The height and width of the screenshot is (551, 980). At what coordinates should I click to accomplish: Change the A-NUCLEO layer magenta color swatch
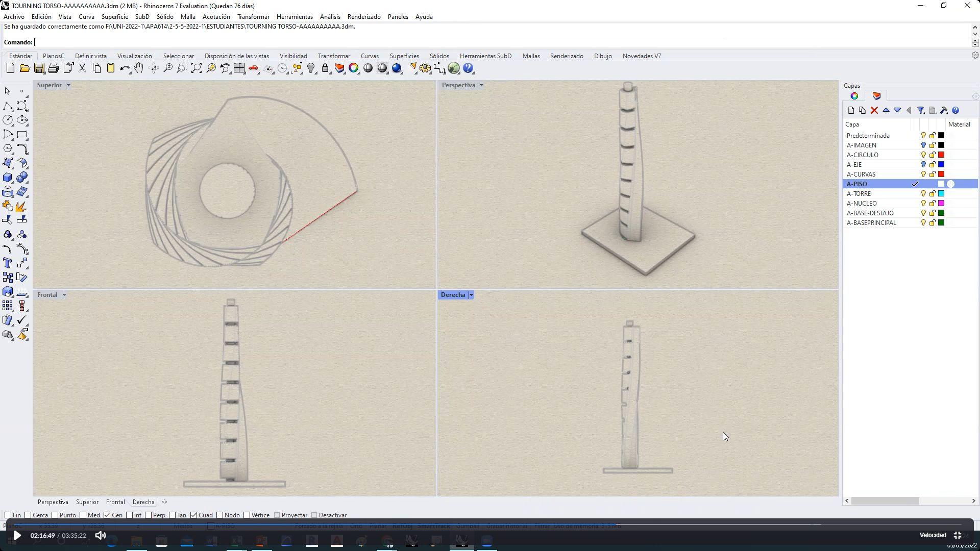[x=941, y=204]
